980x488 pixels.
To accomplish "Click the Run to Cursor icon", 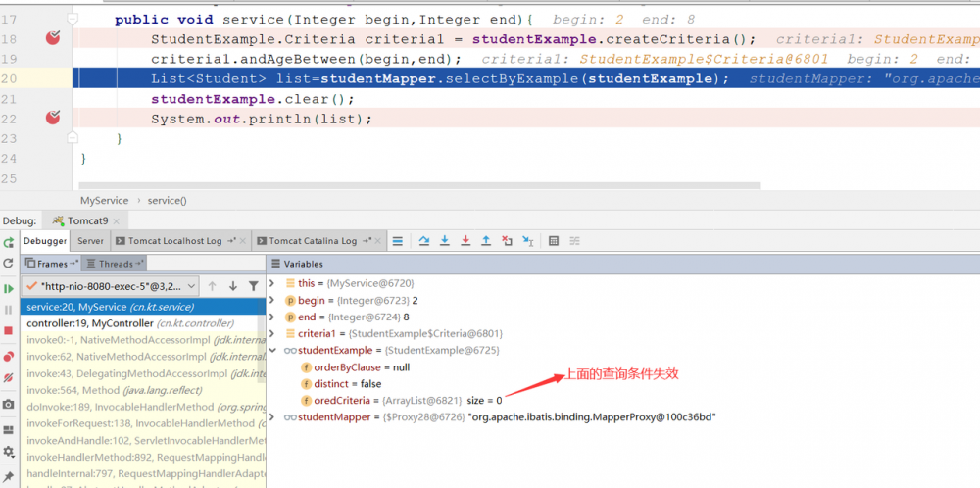I will click(x=527, y=240).
